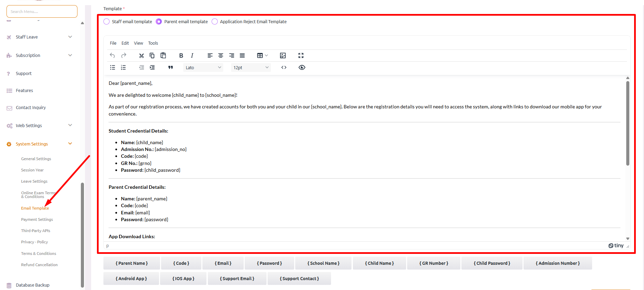Viewport: 644px width, 290px height.
Task: Insert the { School Name } placeholder
Action: pyautogui.click(x=323, y=263)
